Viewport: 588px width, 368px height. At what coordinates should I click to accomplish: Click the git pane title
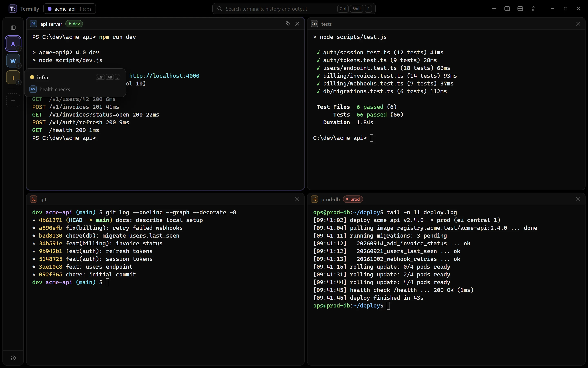click(x=43, y=200)
